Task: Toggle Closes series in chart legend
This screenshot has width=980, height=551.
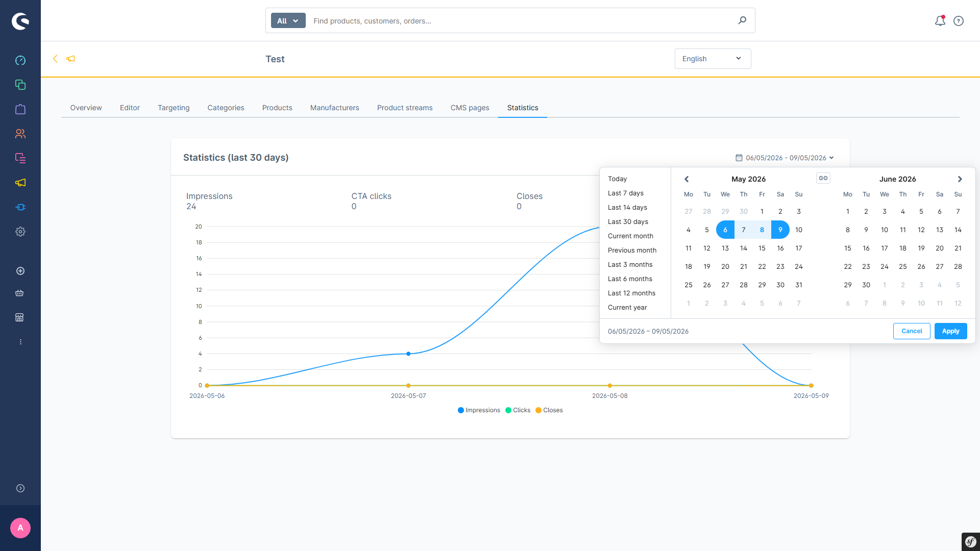Action: click(549, 410)
